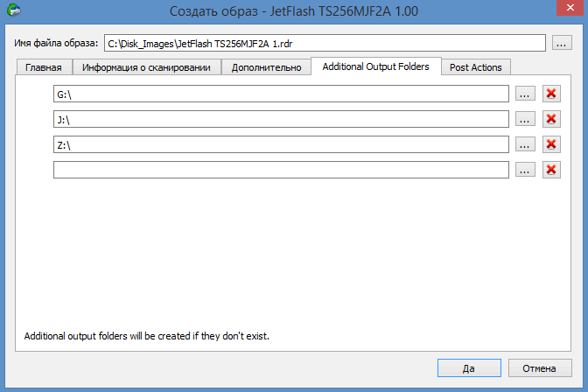This screenshot has width=588, height=392.
Task: Click the image file name field
Action: pos(325,43)
